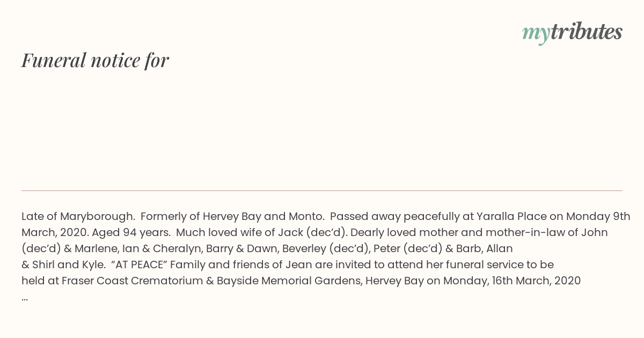
Task: Click the "Fraser Coast Crematorium" text
Action: pos(133,281)
